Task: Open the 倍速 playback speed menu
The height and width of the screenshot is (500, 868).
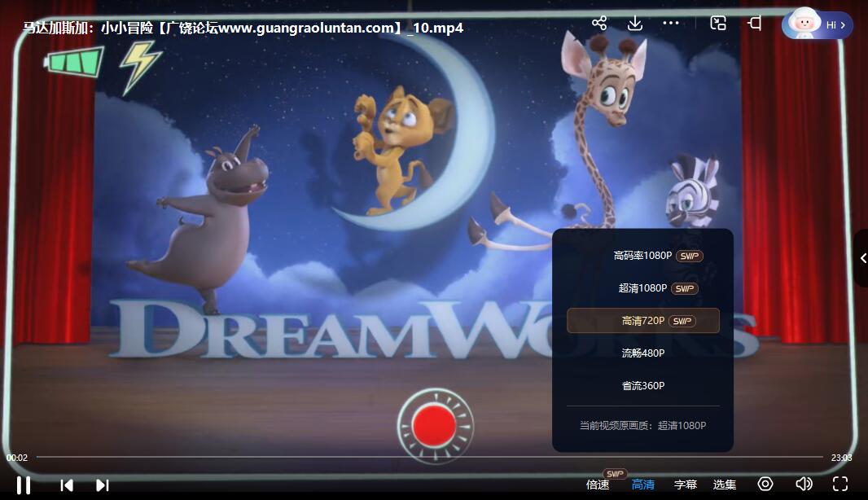Action: pos(598,485)
